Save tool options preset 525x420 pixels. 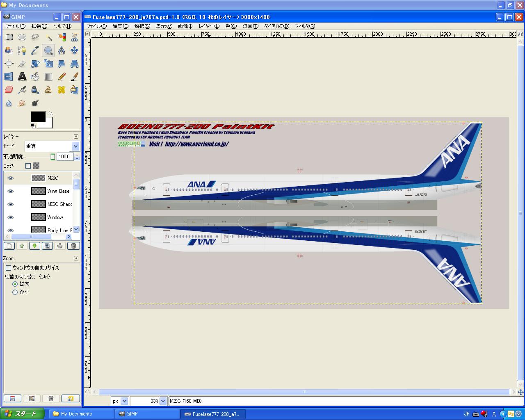[x=12, y=398]
